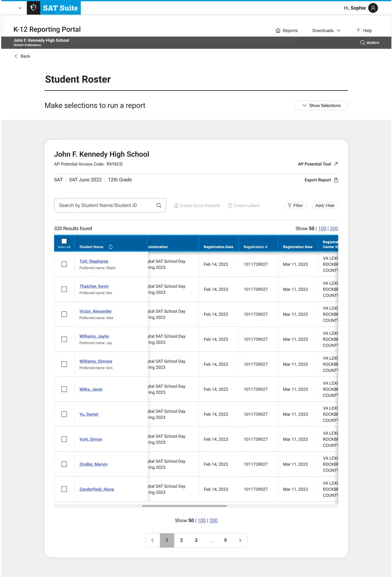
Task: Check the box for Yu, Daniel
Action: (x=64, y=414)
